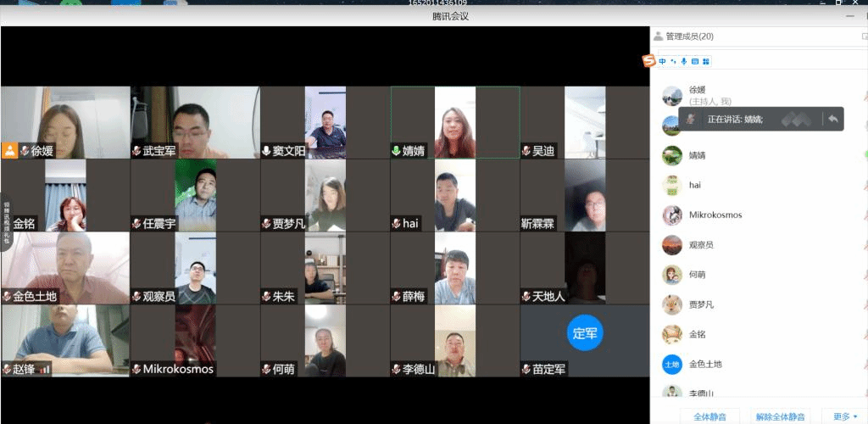This screenshot has height=424, width=868.
Task: Select 金色土地 name in the member list
Action: 705,365
